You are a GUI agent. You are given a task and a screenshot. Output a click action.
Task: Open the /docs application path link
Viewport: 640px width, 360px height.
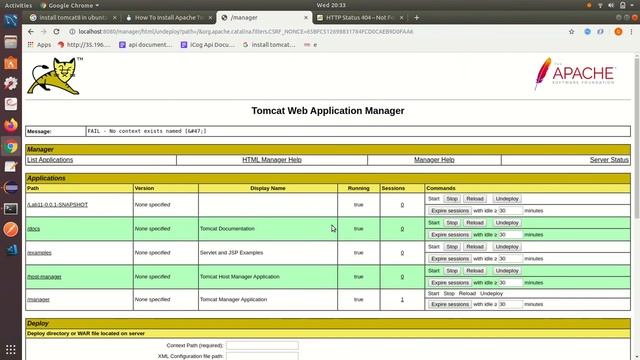(x=33, y=229)
